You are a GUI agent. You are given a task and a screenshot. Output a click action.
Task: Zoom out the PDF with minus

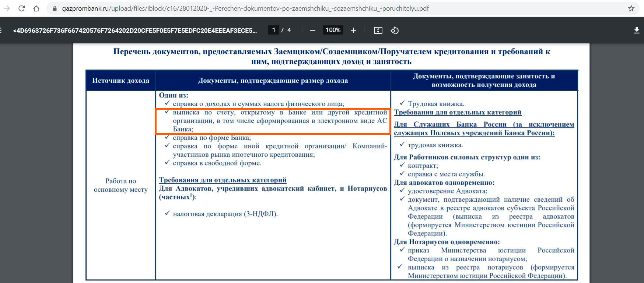click(312, 30)
